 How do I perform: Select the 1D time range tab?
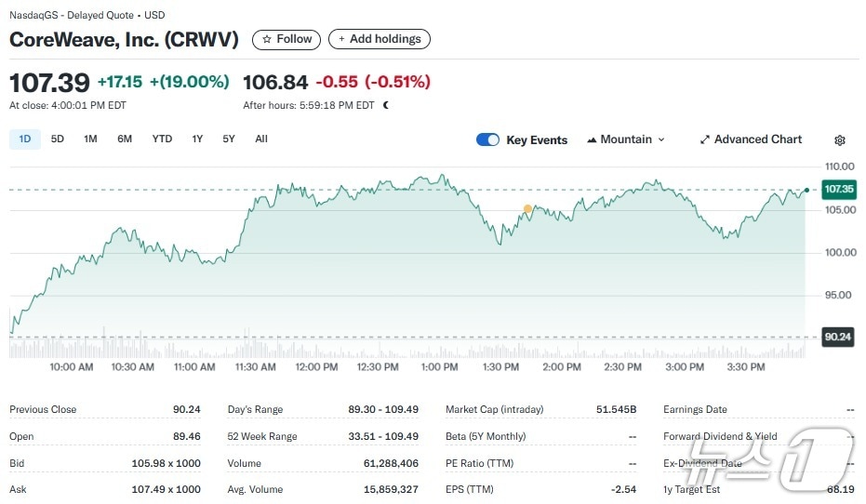pyautogui.click(x=25, y=139)
